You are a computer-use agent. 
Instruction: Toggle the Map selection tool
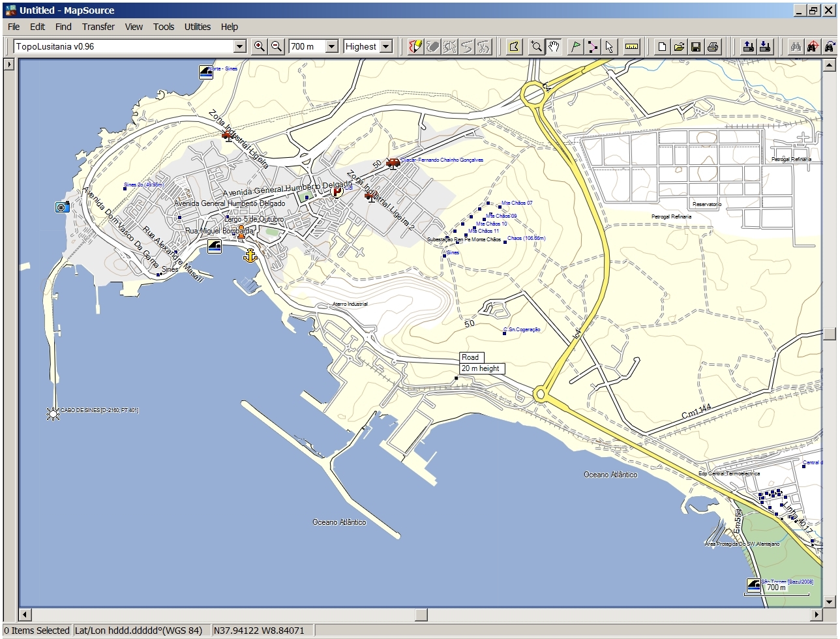(513, 46)
